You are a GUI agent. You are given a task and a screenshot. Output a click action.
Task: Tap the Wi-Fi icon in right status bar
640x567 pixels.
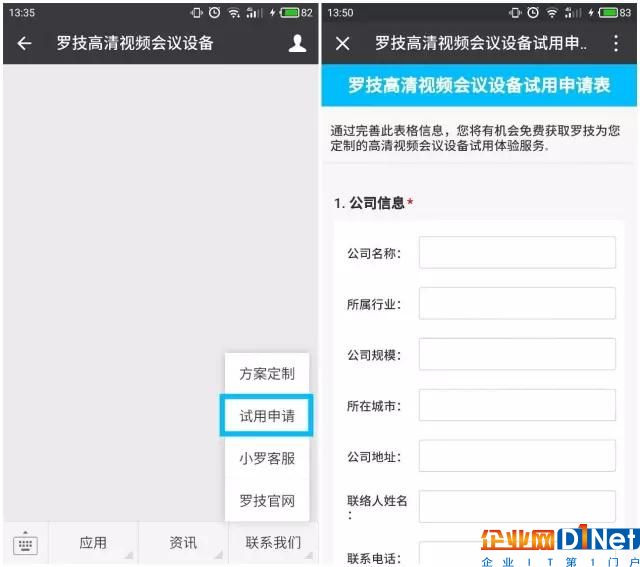tap(552, 13)
